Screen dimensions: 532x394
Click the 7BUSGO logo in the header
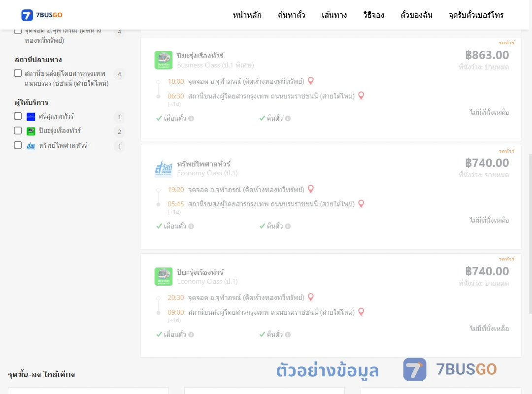41,15
